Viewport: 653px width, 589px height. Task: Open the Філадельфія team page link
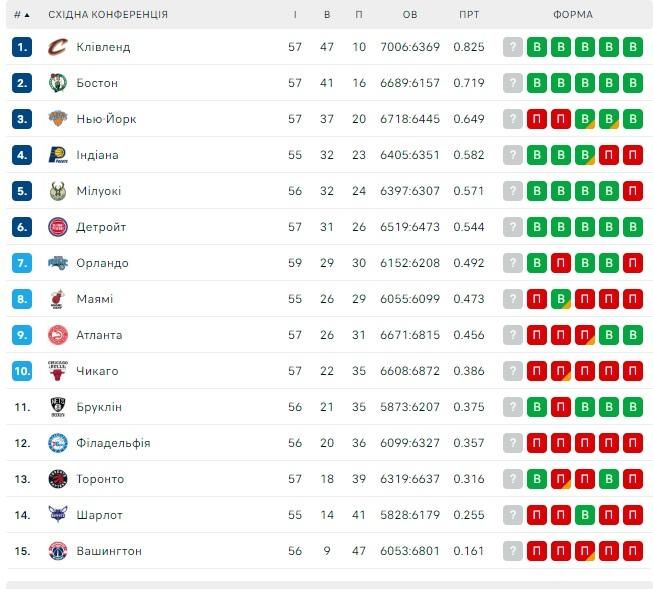tap(113, 443)
